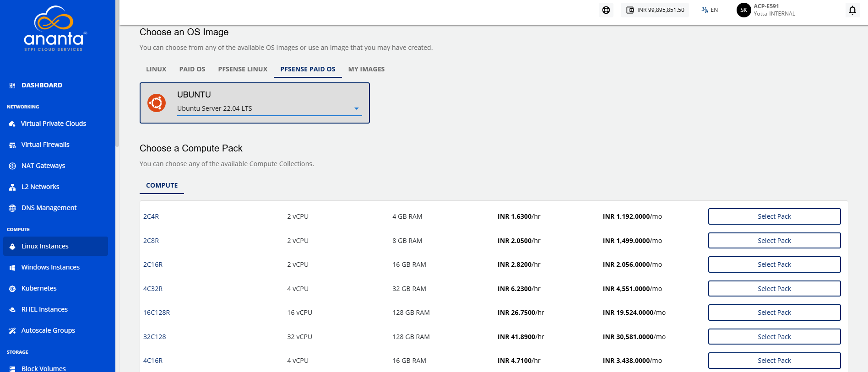Select Pack for 2C4R

[x=774, y=216]
